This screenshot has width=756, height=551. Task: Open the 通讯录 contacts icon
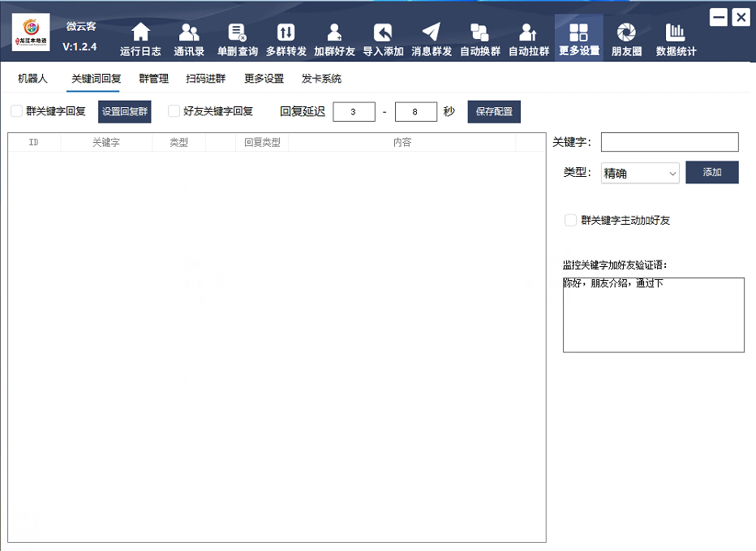coord(189,37)
